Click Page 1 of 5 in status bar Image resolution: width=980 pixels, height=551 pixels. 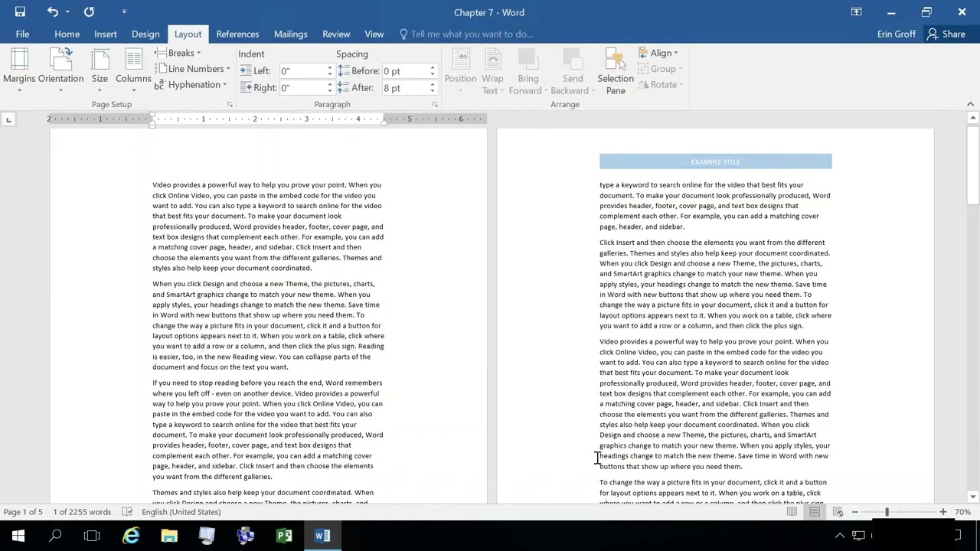pos(23,512)
